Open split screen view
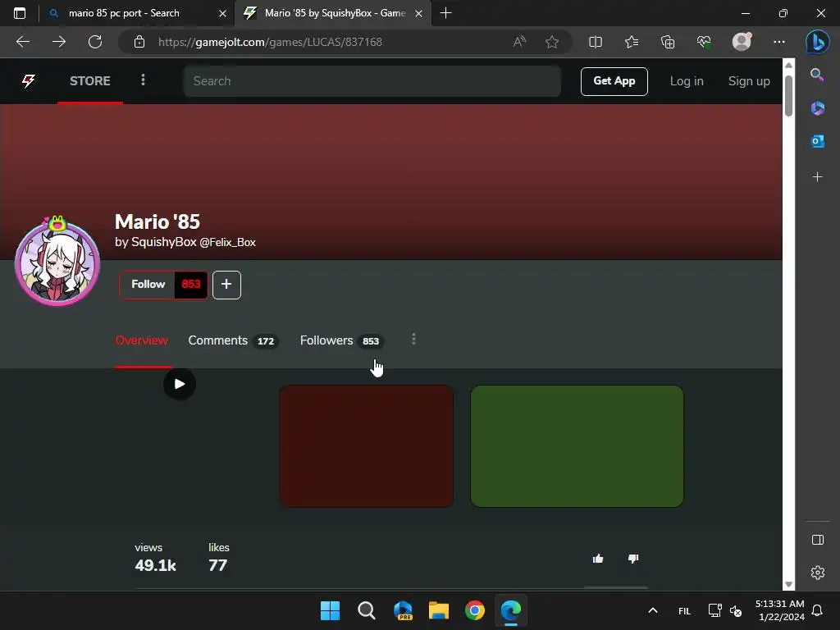This screenshot has height=630, width=840. click(596, 42)
